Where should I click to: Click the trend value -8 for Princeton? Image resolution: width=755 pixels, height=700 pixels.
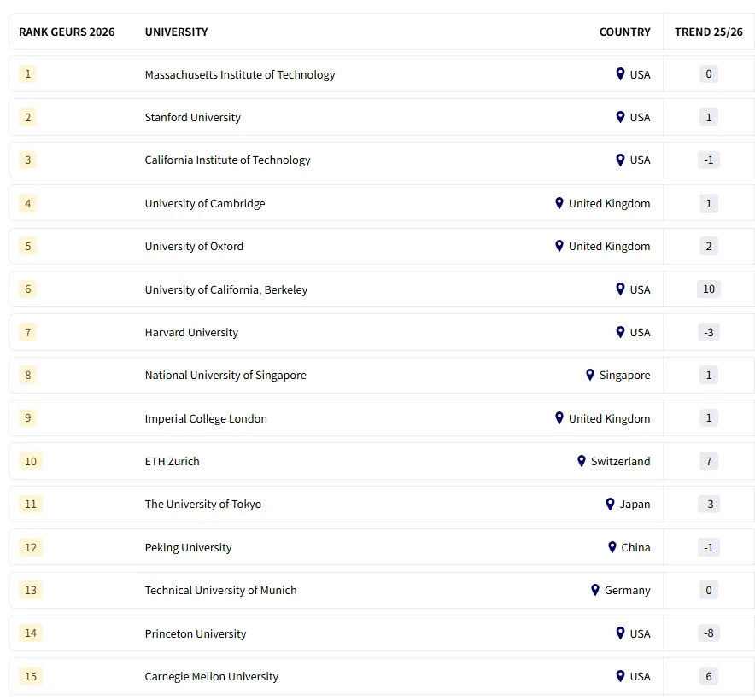point(708,633)
